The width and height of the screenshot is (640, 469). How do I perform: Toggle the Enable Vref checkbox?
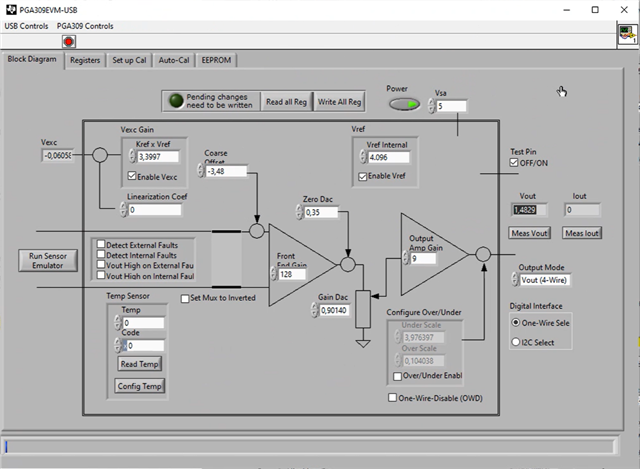click(x=362, y=176)
